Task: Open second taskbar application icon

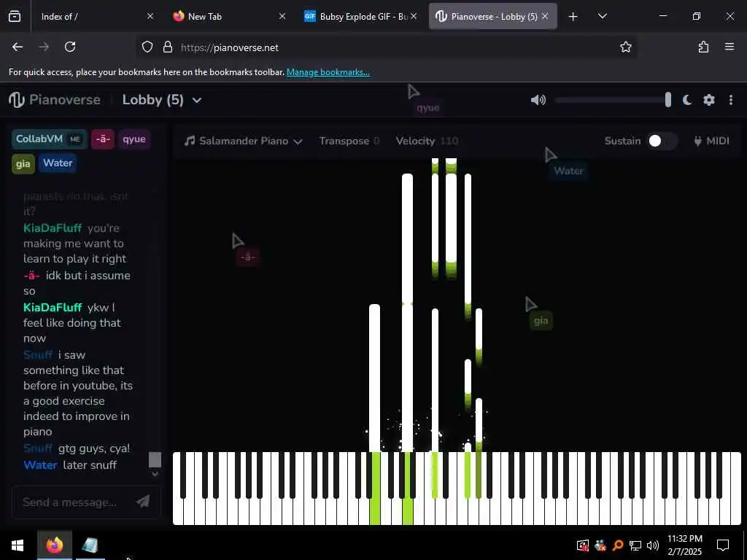Action: click(x=90, y=545)
